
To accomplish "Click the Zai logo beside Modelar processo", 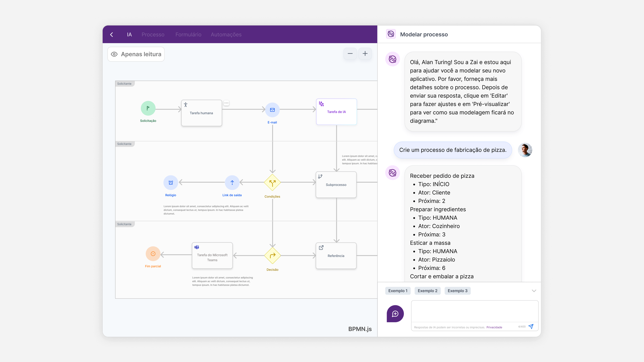I will pos(391,34).
